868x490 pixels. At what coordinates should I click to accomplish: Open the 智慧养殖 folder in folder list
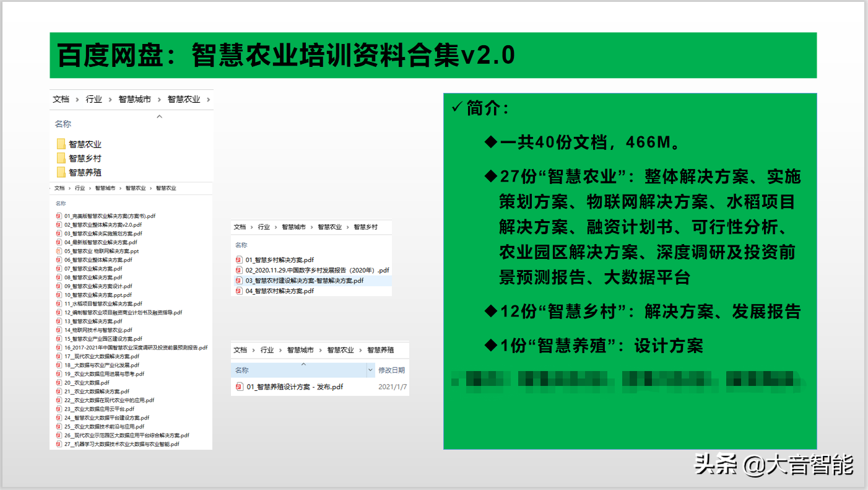tap(85, 172)
